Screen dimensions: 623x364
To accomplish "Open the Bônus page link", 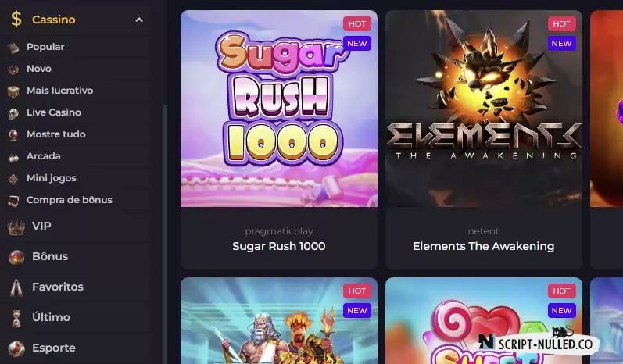I will pos(50,256).
